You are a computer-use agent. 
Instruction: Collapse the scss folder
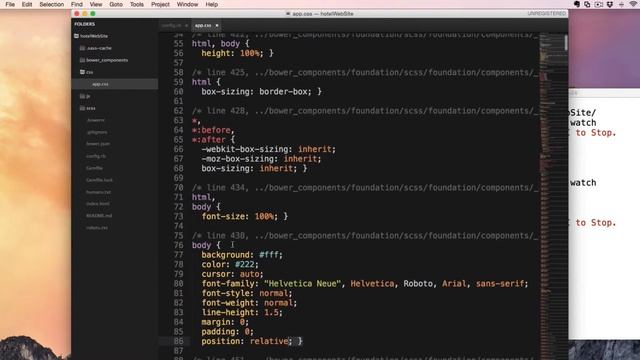click(91, 108)
